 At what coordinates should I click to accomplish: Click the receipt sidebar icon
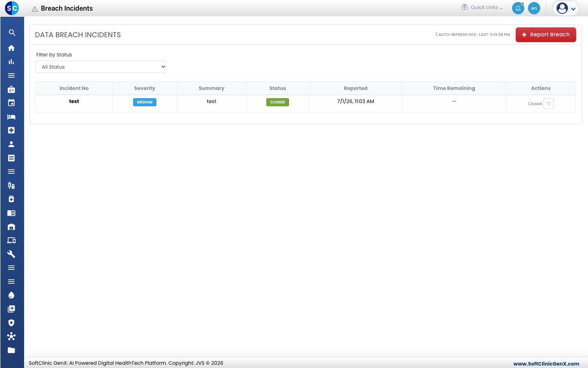pyautogui.click(x=11, y=158)
